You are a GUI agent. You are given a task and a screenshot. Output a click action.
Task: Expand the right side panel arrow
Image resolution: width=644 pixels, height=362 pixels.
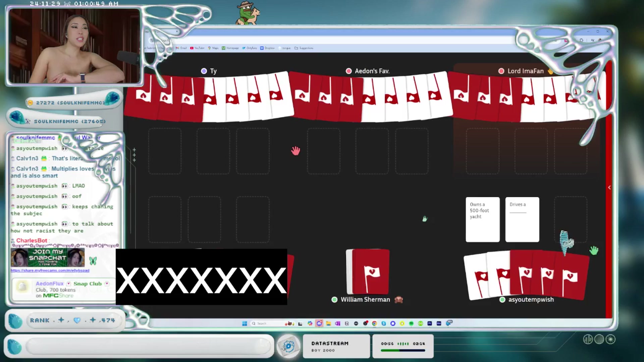tap(609, 187)
